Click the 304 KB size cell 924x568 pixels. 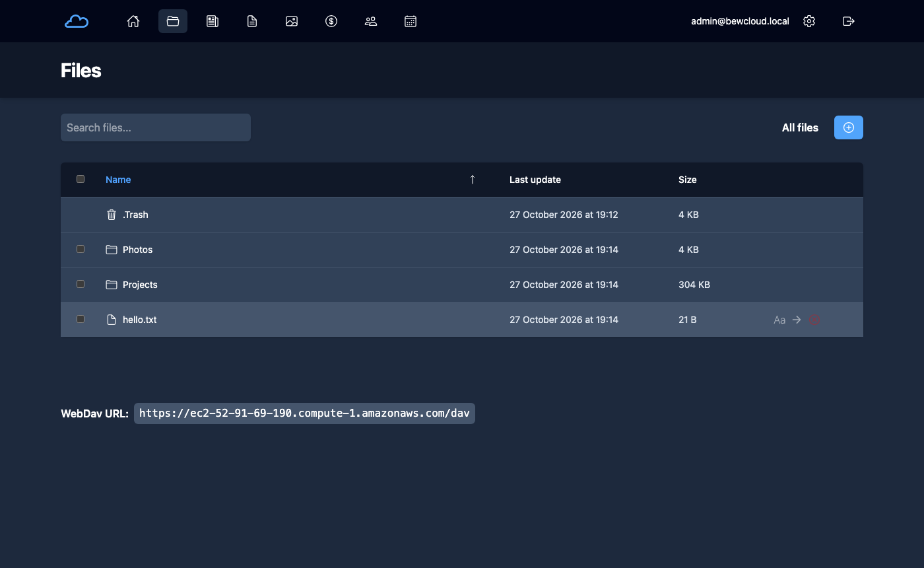[694, 285]
